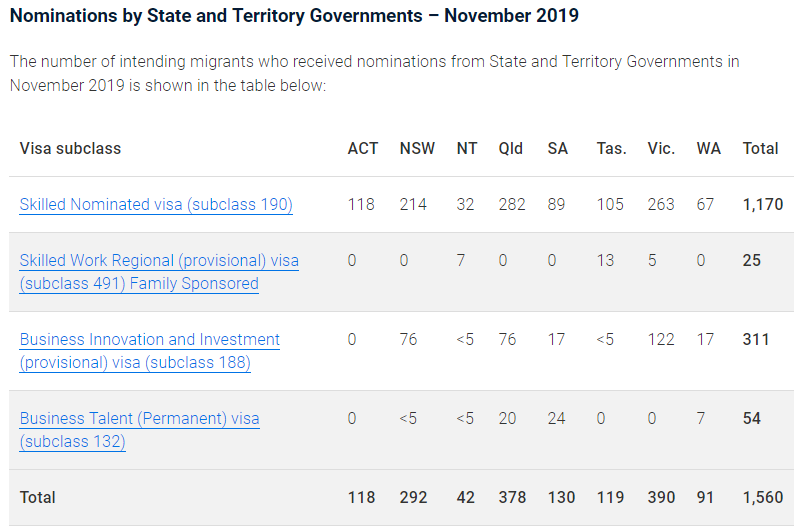
Task: Click SA value 24 for subclass 132
Action: pyautogui.click(x=557, y=419)
